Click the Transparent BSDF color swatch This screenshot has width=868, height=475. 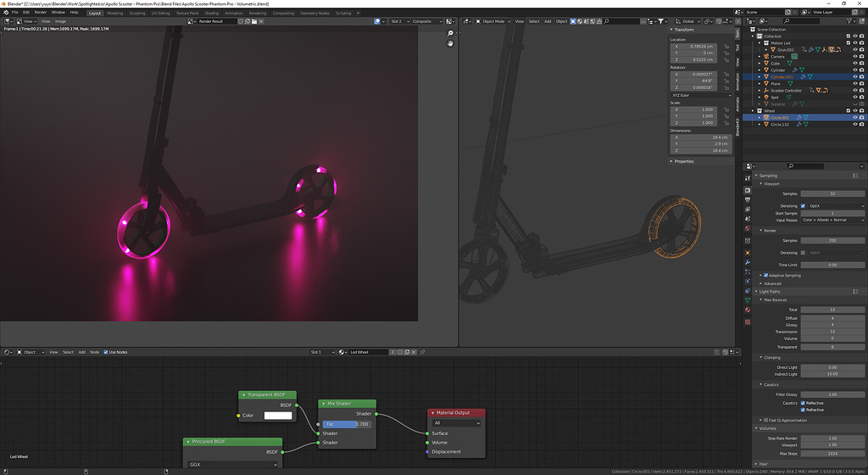coord(278,416)
